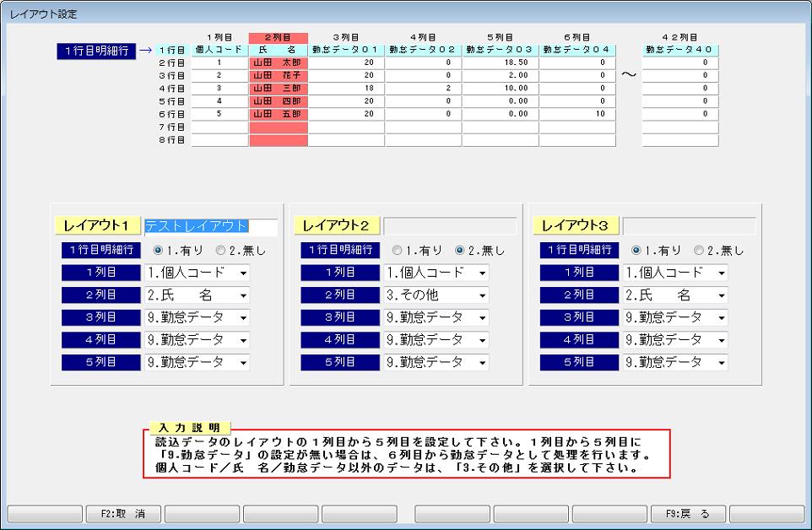Click the 個人コード header cell in preview
812x530 pixels.
[219, 50]
